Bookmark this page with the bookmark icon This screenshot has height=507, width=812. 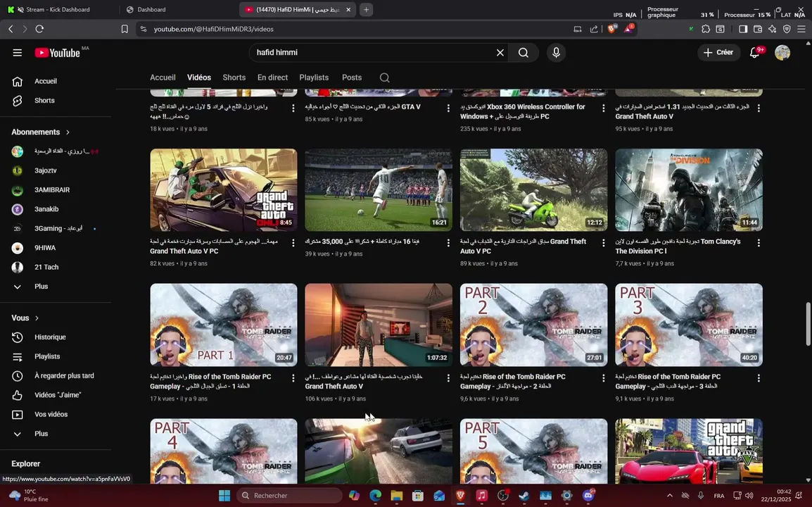click(125, 29)
